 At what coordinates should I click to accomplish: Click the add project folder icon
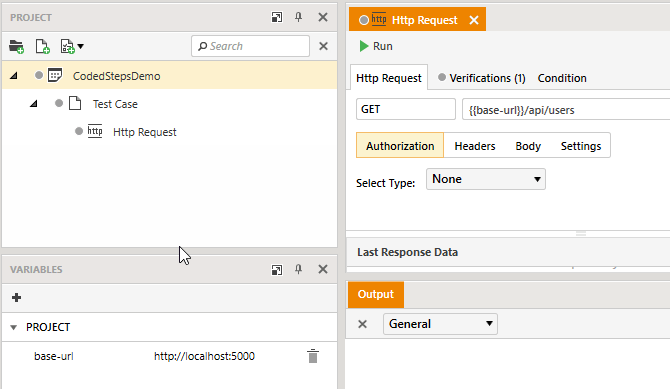(x=16, y=46)
